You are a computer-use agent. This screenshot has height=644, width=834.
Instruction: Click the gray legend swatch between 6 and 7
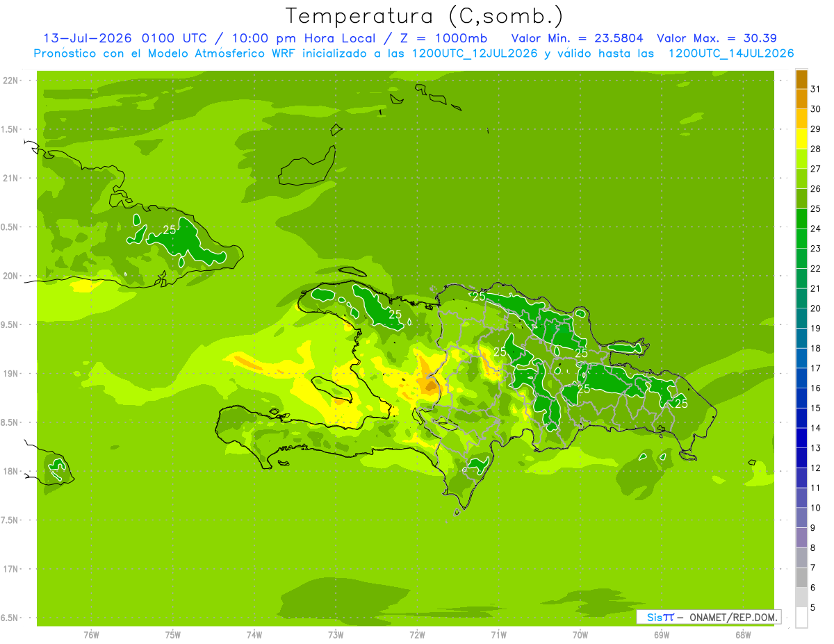coord(801,577)
